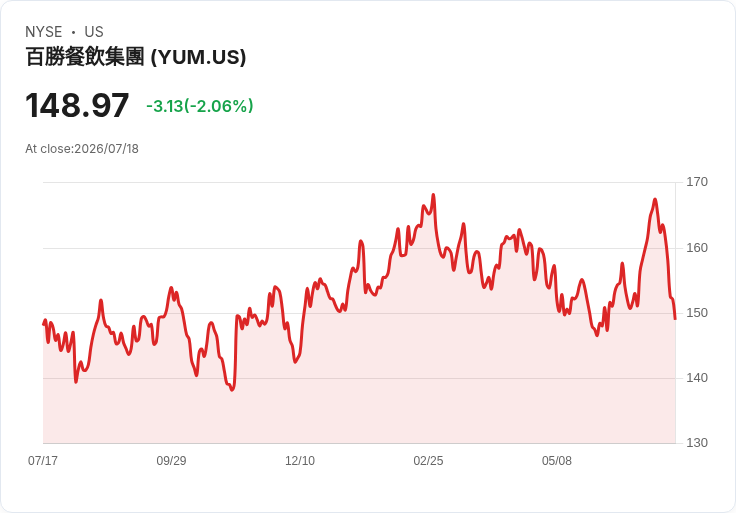Click the latest endpoint of price line
The width and height of the screenshot is (736, 513).
(675, 319)
